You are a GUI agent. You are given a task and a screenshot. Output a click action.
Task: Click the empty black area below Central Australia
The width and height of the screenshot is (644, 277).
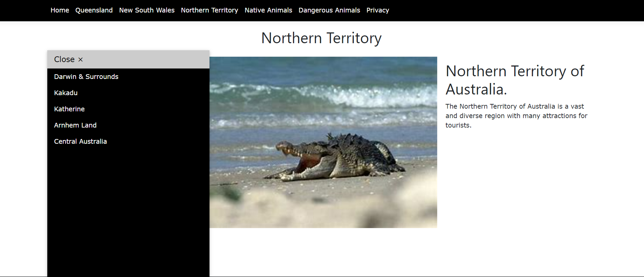click(128, 209)
